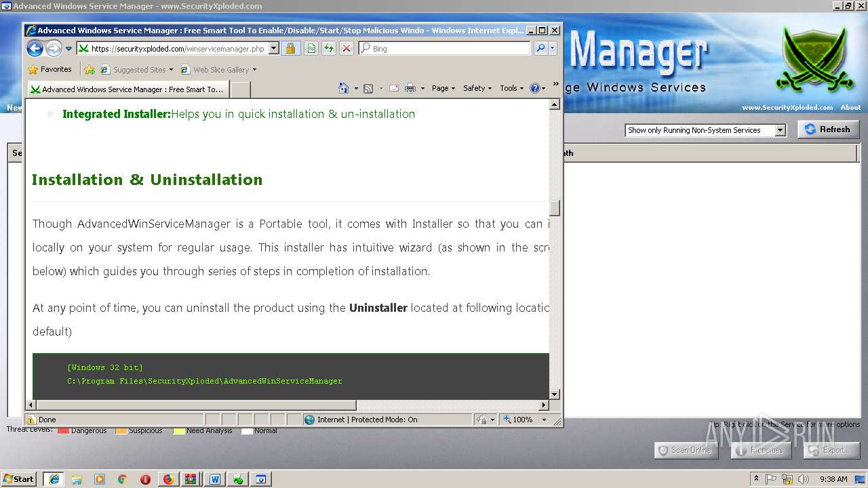Click the RSS Feeds icon

368,88
